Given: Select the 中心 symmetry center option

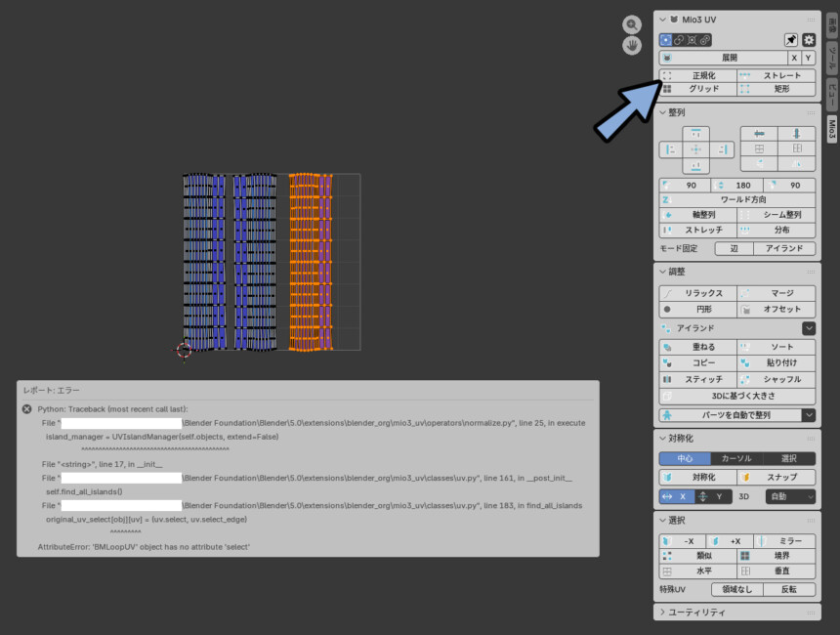Looking at the screenshot, I should point(683,458).
